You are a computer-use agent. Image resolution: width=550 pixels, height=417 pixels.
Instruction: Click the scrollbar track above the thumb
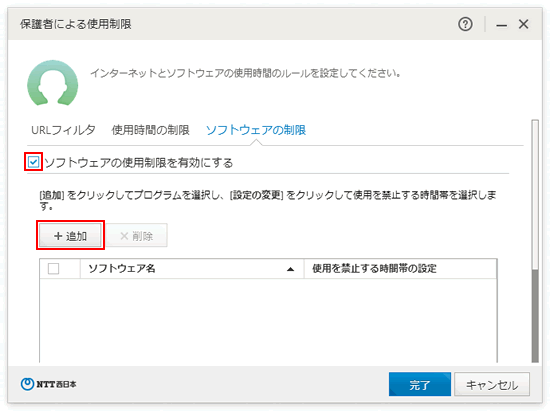click(535, 195)
